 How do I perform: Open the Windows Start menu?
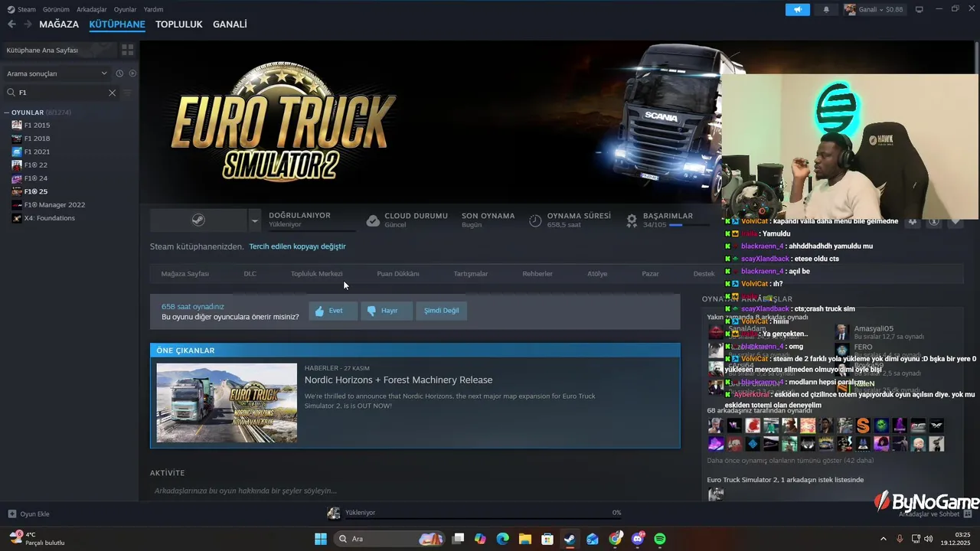(321, 539)
